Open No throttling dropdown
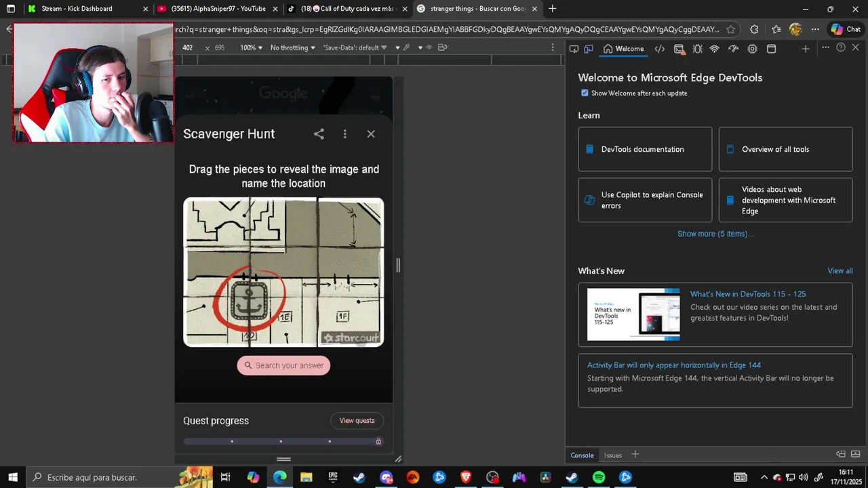The height and width of the screenshot is (488, 868). point(293,47)
